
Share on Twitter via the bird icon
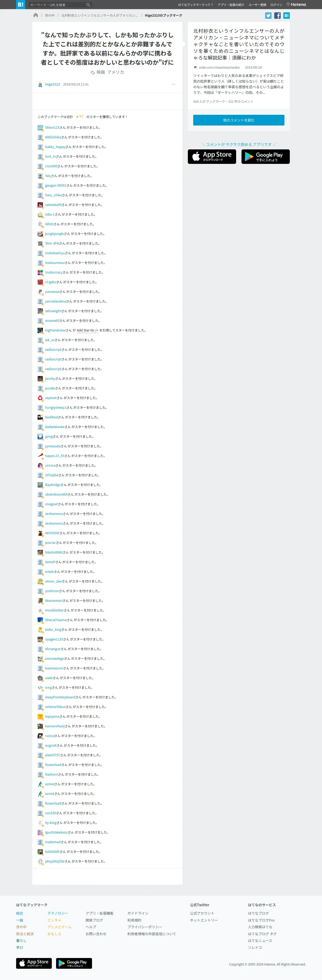[268, 16]
